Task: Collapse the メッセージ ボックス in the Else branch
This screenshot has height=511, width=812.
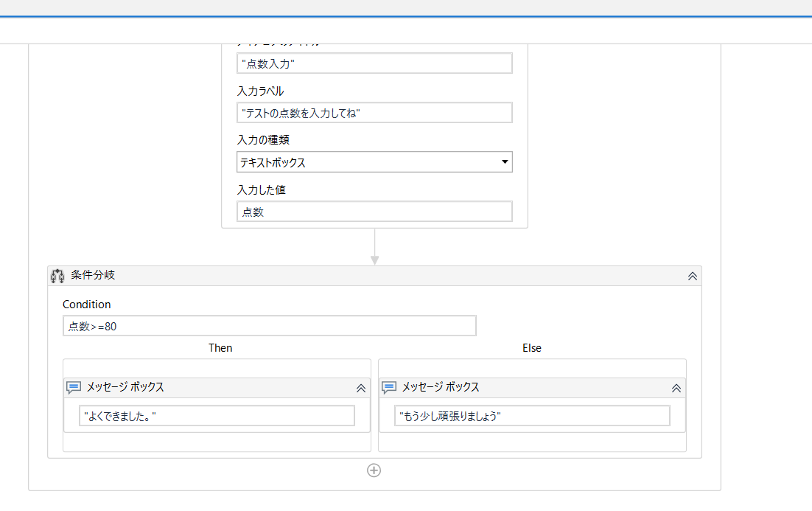Action: point(676,388)
